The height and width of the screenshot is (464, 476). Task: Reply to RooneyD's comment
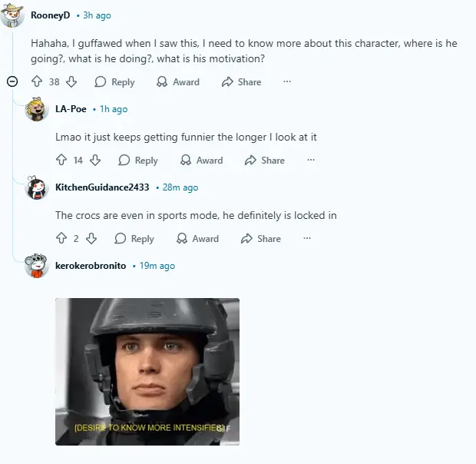(x=114, y=81)
